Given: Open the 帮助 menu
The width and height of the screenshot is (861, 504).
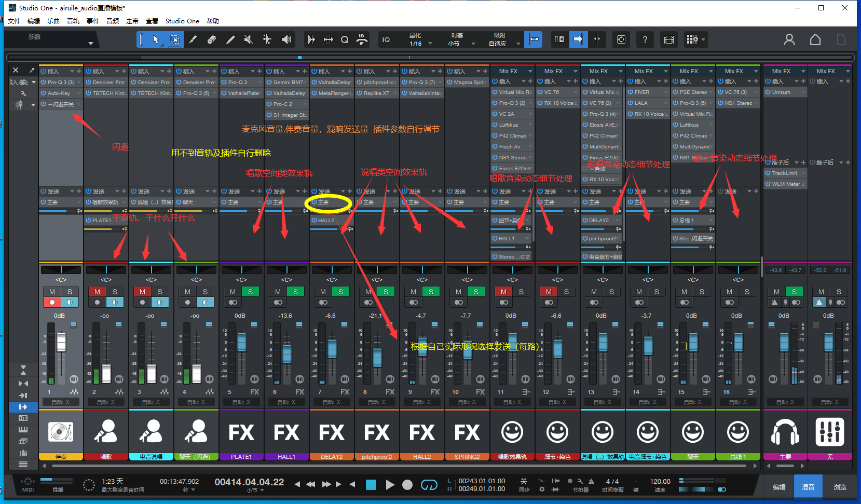Looking at the screenshot, I should (213, 21).
